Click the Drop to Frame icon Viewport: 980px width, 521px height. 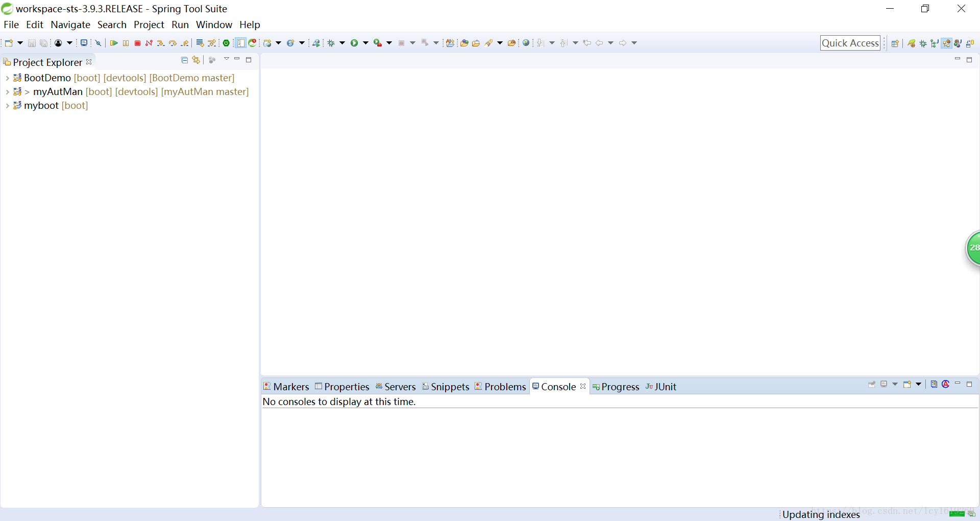click(200, 43)
